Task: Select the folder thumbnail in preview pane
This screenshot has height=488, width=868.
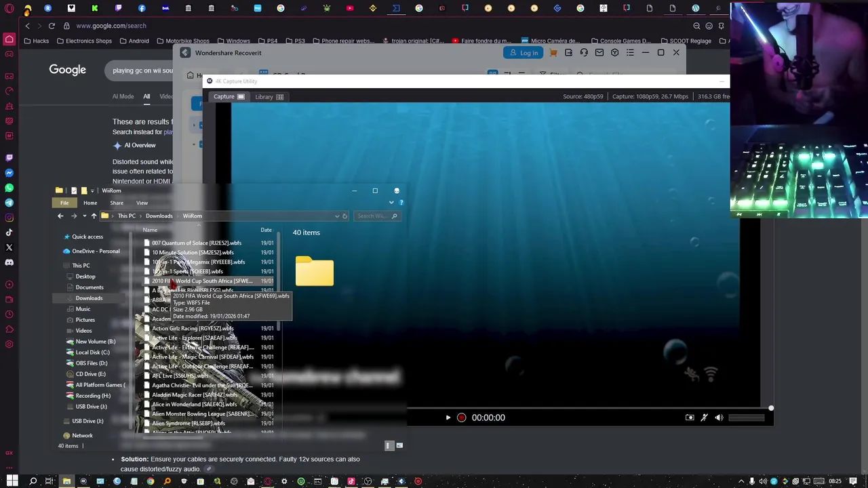Action: click(x=315, y=271)
